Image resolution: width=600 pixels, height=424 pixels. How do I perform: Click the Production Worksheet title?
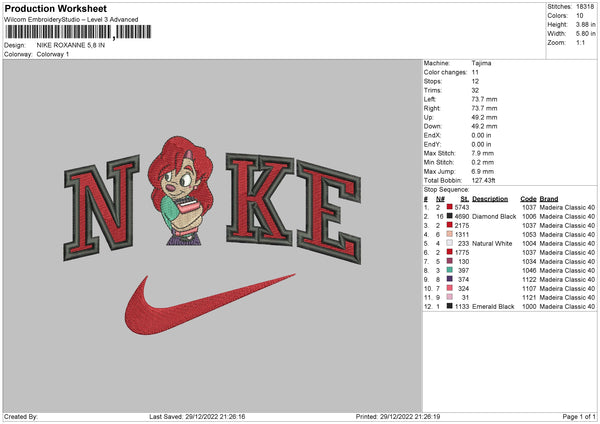pos(55,8)
